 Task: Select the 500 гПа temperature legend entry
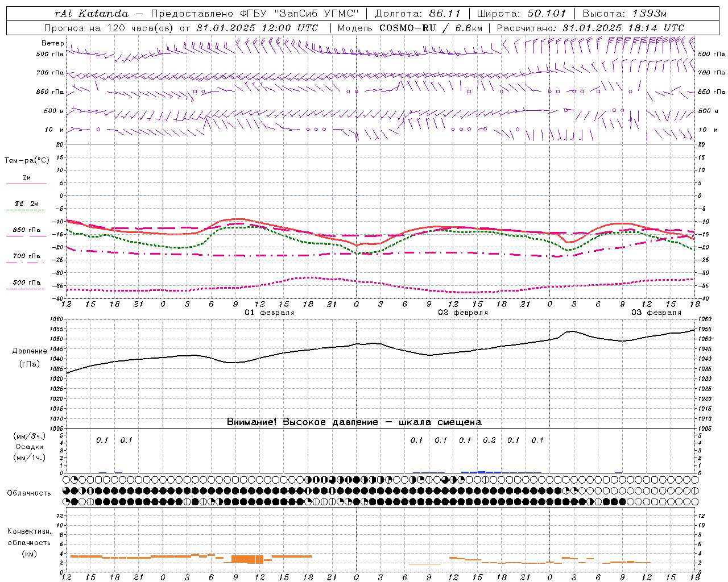pos(27,282)
